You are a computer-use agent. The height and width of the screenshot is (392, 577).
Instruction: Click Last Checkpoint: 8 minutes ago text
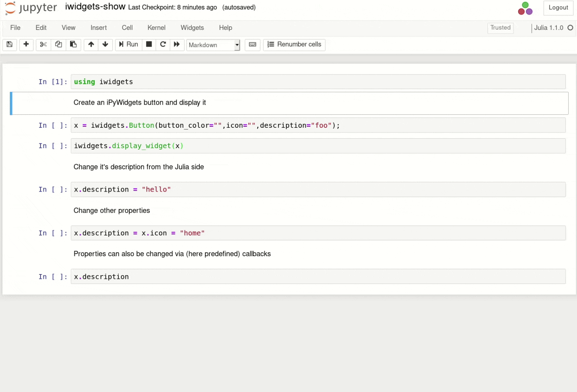coord(172,7)
